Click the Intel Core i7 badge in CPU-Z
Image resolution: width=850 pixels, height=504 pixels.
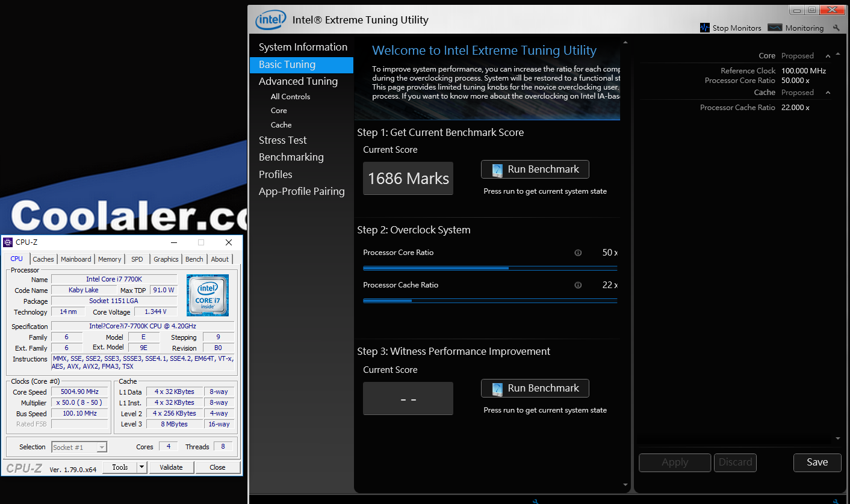[x=208, y=295]
